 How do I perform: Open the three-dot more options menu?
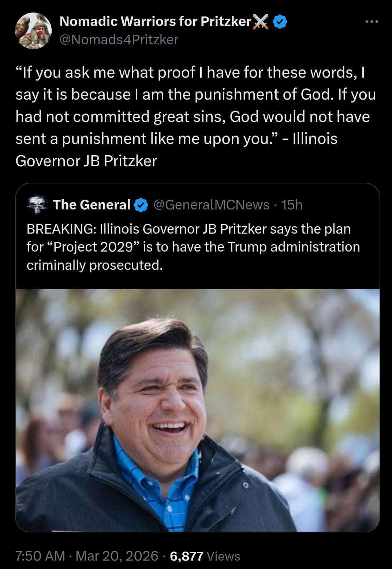pyautogui.click(x=372, y=22)
